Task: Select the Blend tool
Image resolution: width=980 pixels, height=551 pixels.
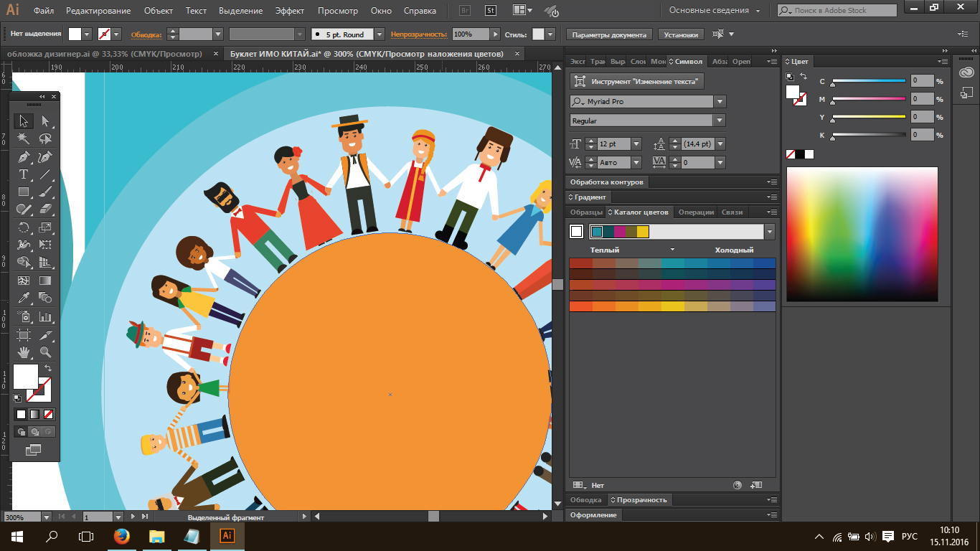Action: (45, 298)
